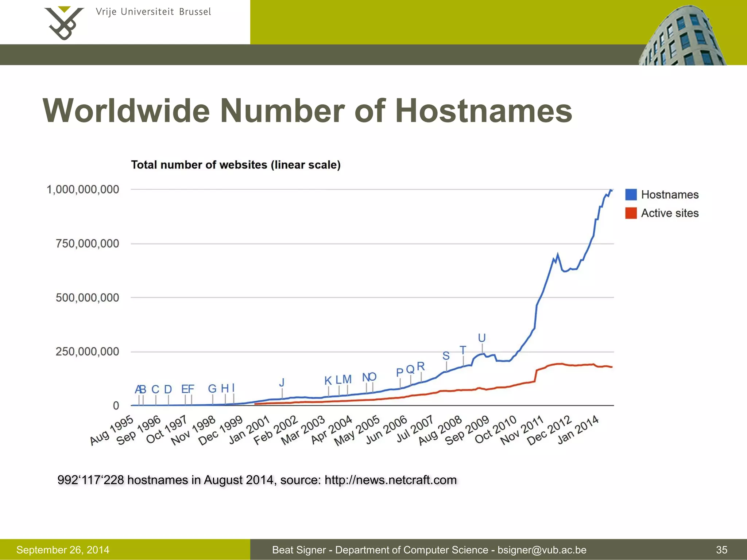Image resolution: width=747 pixels, height=560 pixels.
Task: Click the 1,000,000,000 y-axis label
Action: (x=83, y=190)
